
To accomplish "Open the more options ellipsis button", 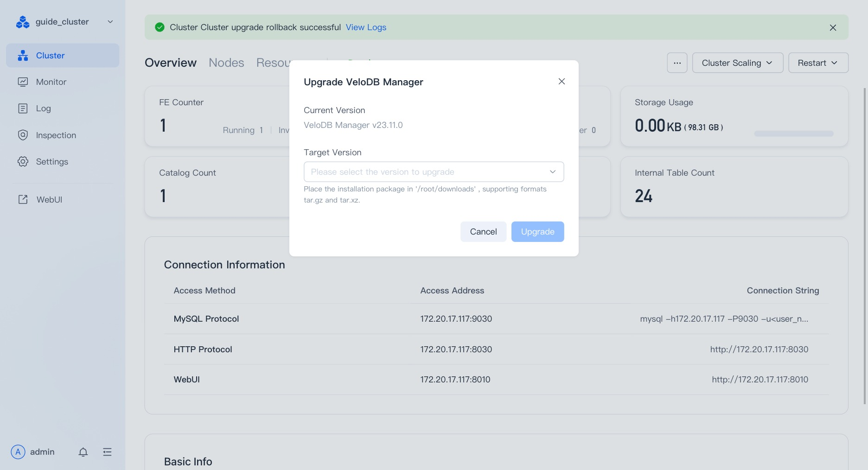I will [677, 63].
